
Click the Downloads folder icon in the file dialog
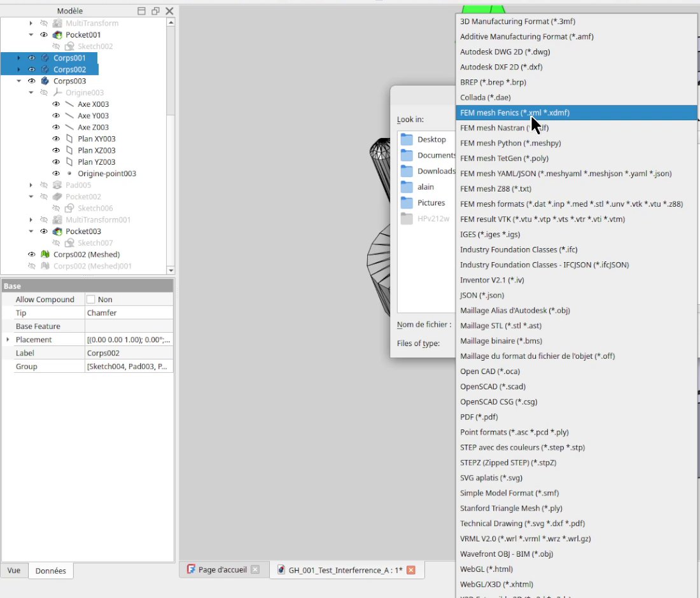pos(407,171)
